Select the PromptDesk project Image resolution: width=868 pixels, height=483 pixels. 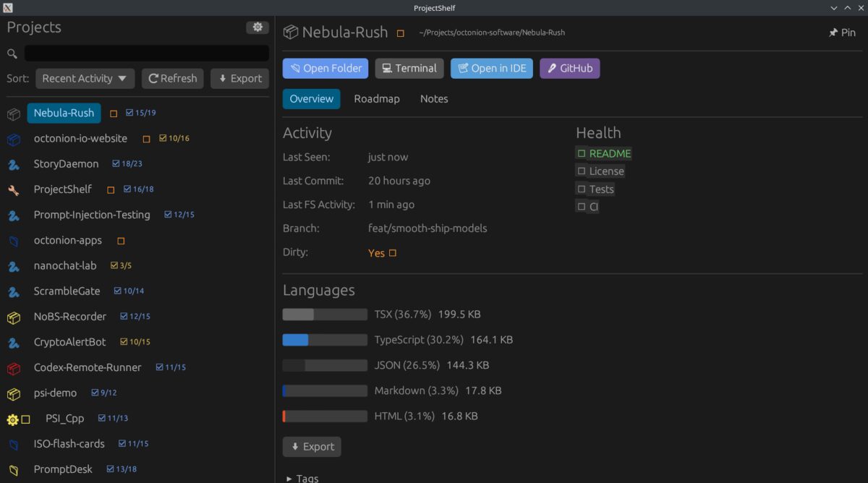coord(63,469)
